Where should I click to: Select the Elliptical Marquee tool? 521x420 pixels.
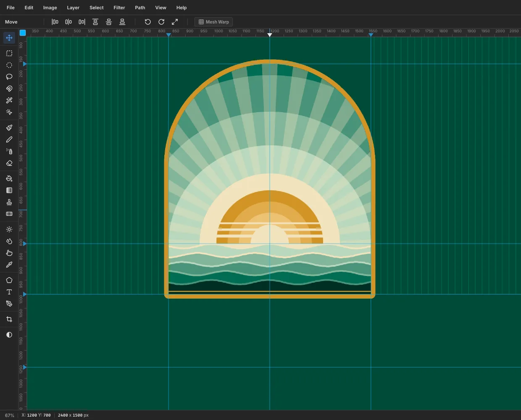(x=9, y=65)
